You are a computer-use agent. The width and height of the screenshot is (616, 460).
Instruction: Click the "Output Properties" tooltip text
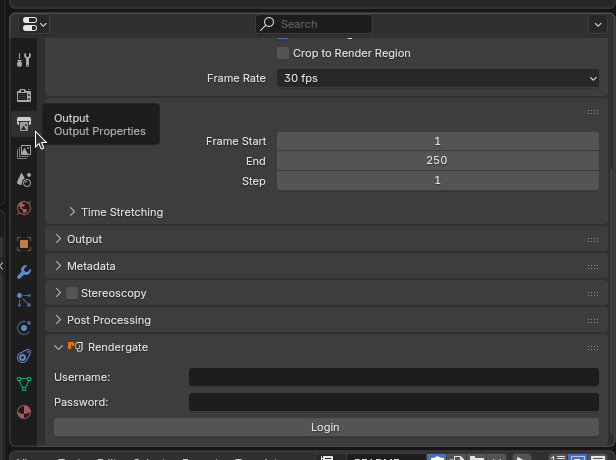click(100, 131)
